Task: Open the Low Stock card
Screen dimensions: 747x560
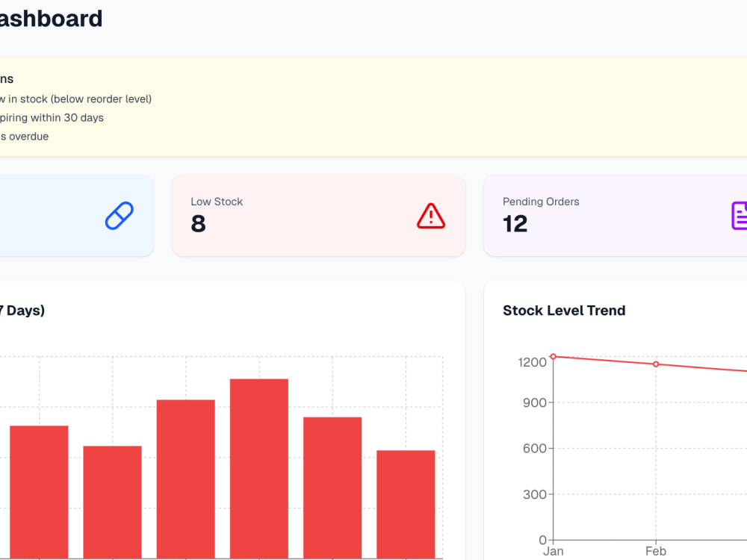Action: pos(318,216)
